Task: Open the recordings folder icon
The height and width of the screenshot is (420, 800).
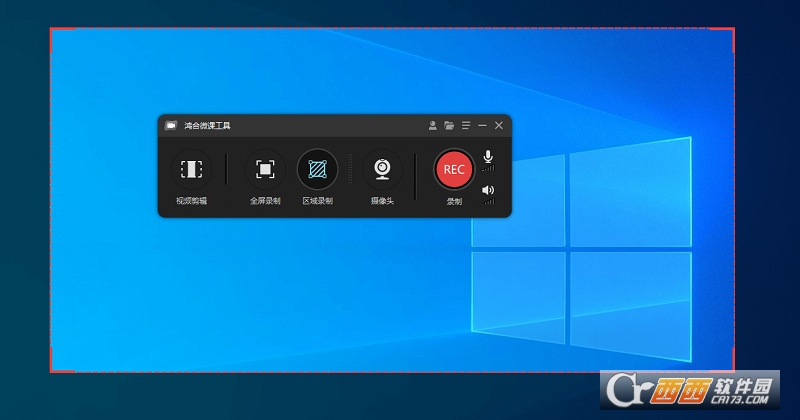Action: click(449, 126)
